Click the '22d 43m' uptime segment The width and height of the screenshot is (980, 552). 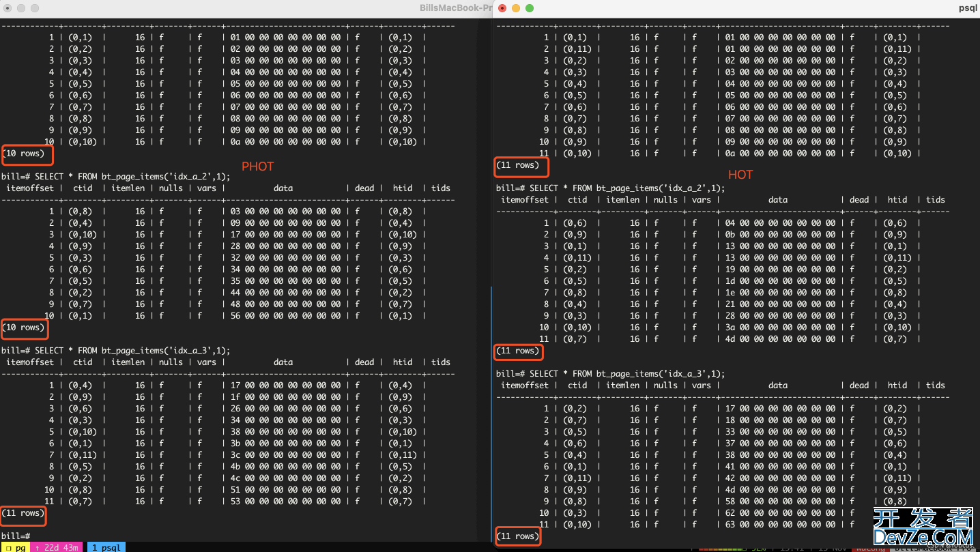pos(58,547)
